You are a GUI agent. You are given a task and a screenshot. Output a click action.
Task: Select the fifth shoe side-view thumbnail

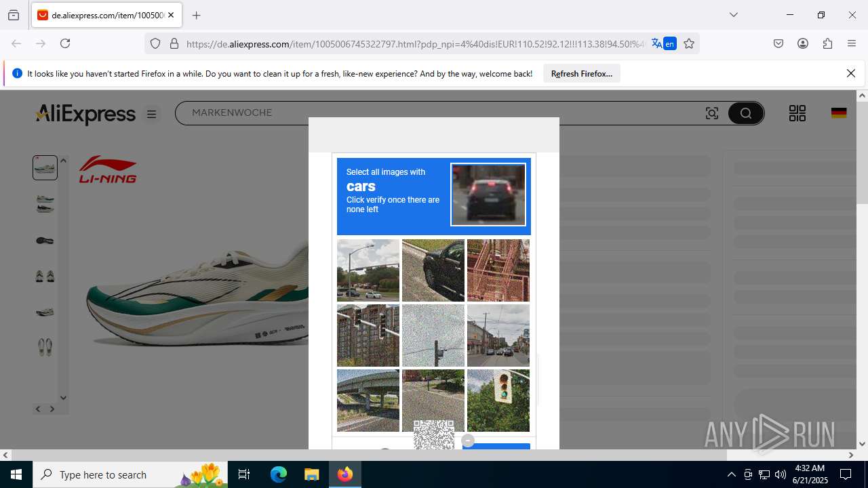pyautogui.click(x=45, y=312)
